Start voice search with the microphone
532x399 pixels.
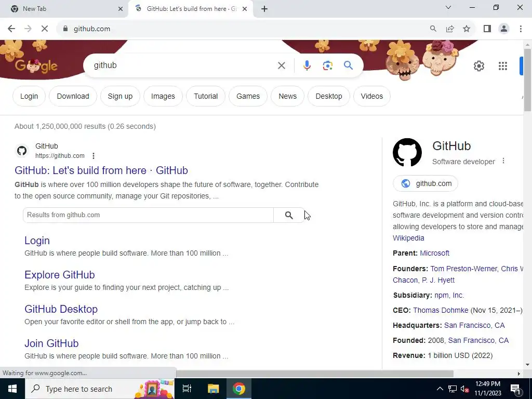(x=307, y=65)
